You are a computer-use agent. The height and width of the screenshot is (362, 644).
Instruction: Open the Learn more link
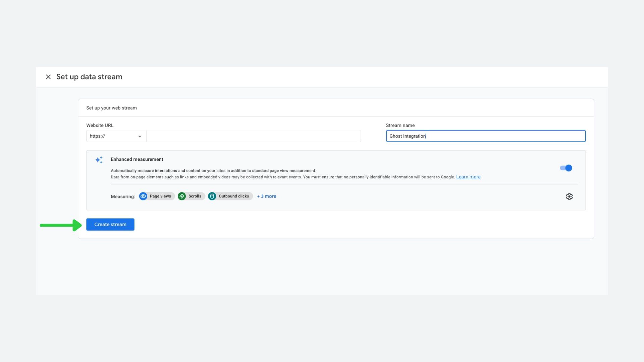[468, 177]
